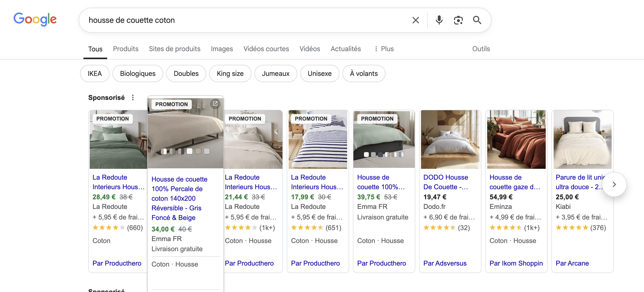Screen dimensions: 644x292
Task: Open the La Redoute Interieurs link priced 28,49 €
Action: [x=118, y=182]
